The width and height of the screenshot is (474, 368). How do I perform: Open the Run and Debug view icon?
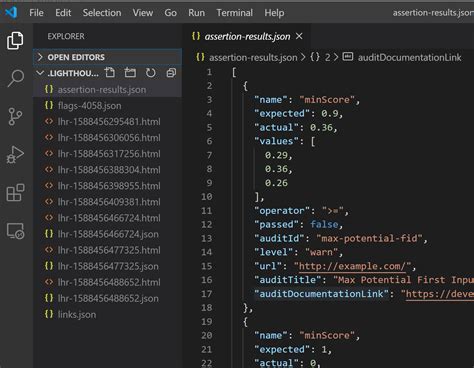(15, 155)
